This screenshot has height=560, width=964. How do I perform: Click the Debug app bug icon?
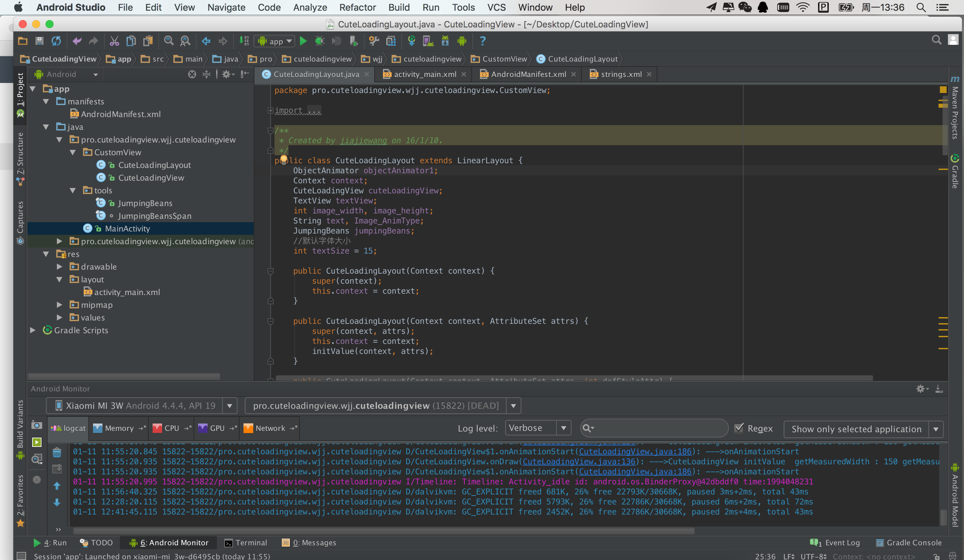click(319, 41)
